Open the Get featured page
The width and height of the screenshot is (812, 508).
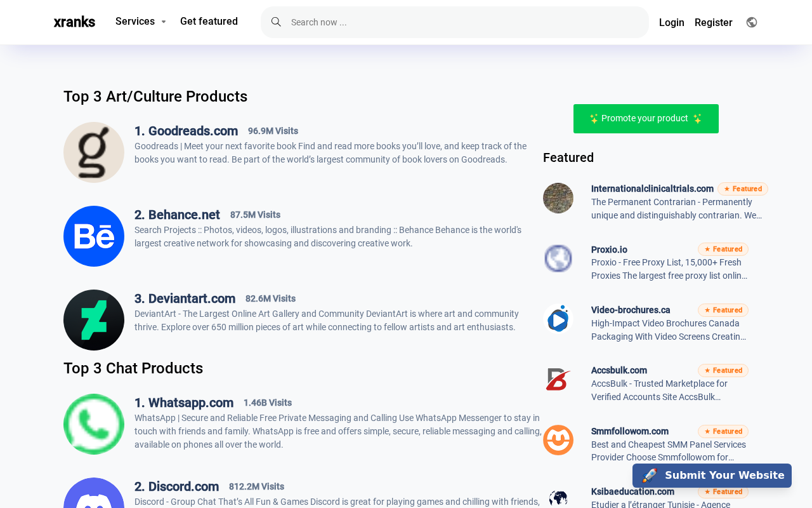tap(209, 22)
